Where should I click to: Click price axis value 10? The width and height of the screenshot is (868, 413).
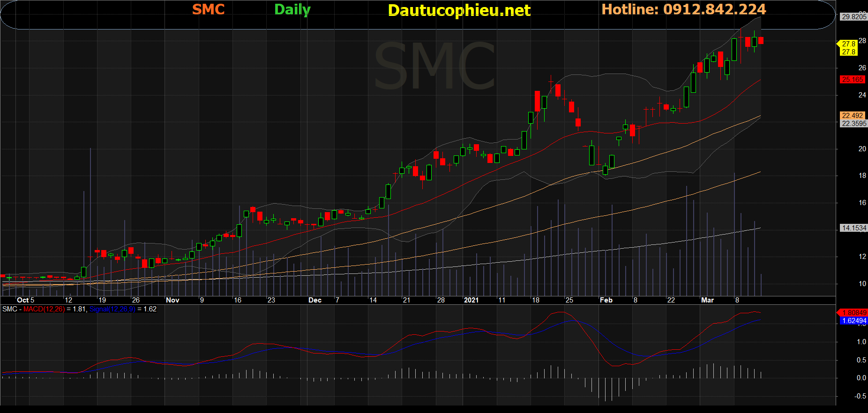pos(862,283)
